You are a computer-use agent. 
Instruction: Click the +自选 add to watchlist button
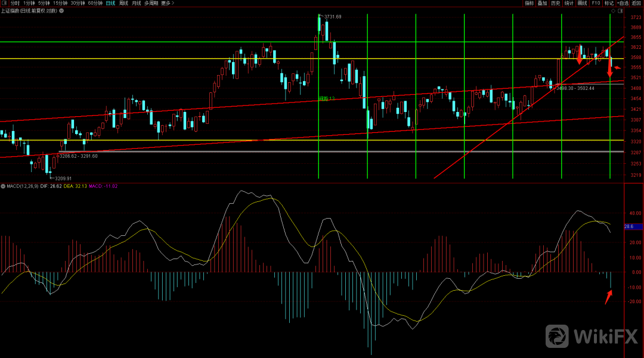pyautogui.click(x=623, y=3)
